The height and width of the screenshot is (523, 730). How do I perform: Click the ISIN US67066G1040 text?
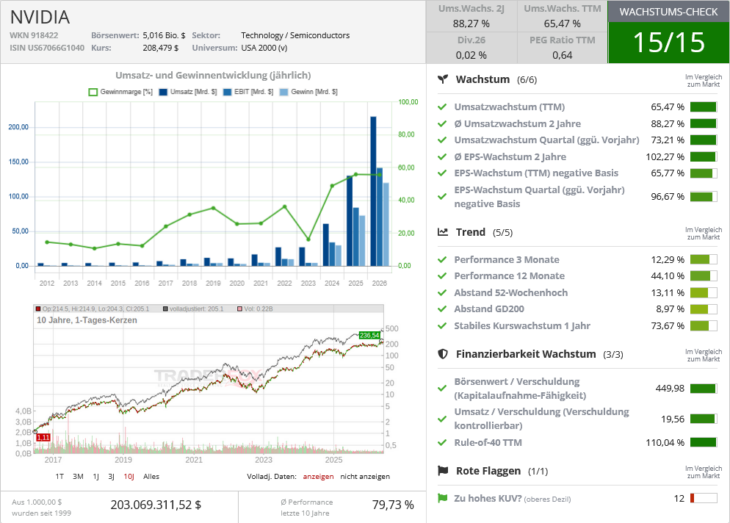(47, 48)
